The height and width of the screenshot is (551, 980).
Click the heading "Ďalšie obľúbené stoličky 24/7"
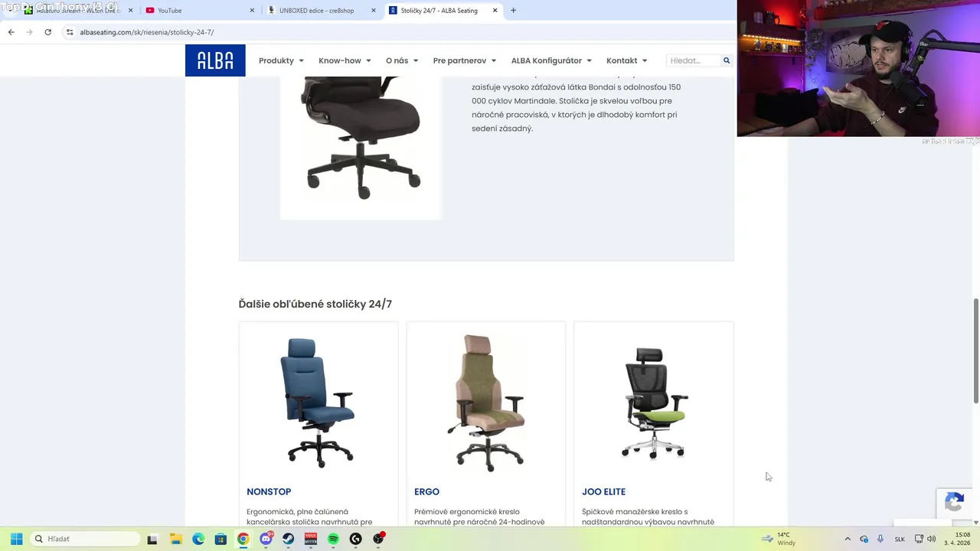(315, 304)
